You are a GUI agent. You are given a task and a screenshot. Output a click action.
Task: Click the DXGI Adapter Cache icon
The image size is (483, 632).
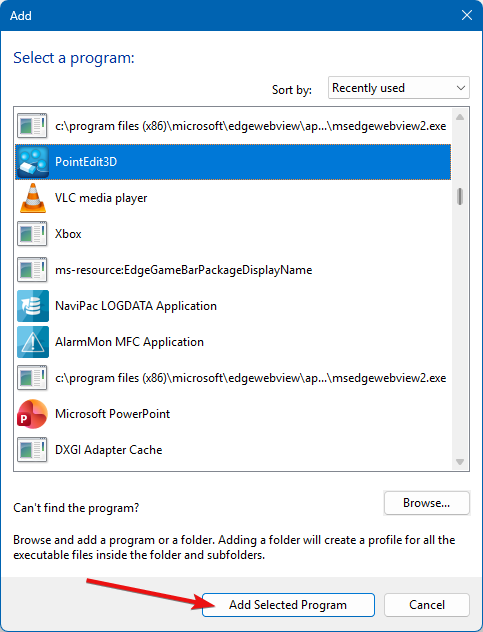click(x=32, y=450)
